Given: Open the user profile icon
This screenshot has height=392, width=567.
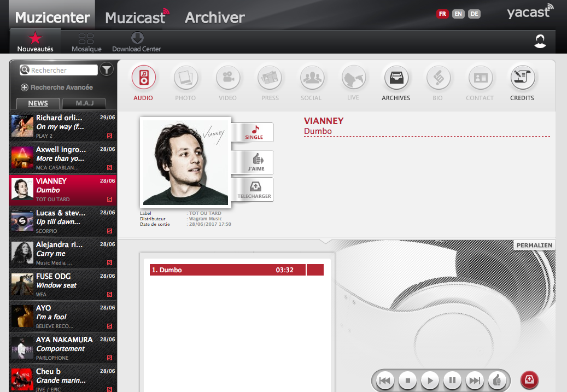Looking at the screenshot, I should pos(540,42).
